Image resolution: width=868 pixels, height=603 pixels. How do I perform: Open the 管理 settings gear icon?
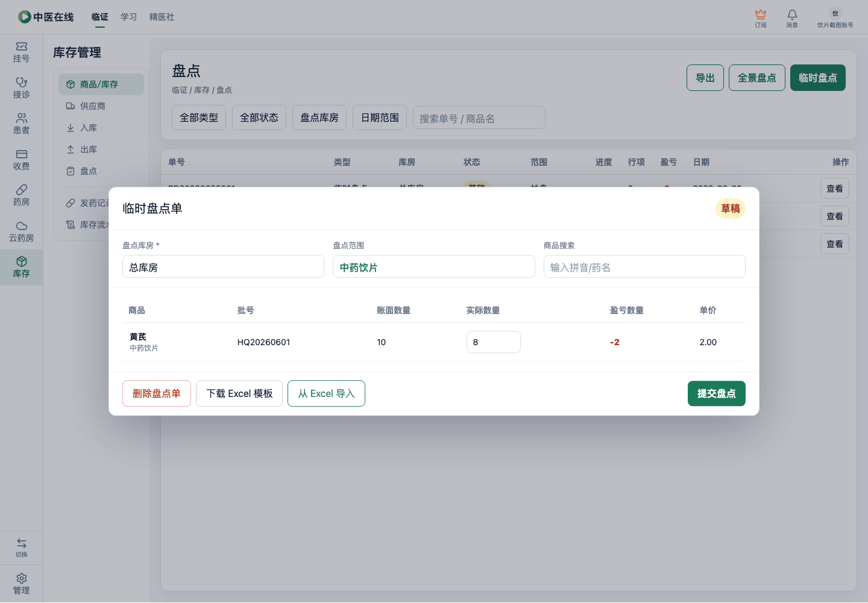[x=21, y=584]
